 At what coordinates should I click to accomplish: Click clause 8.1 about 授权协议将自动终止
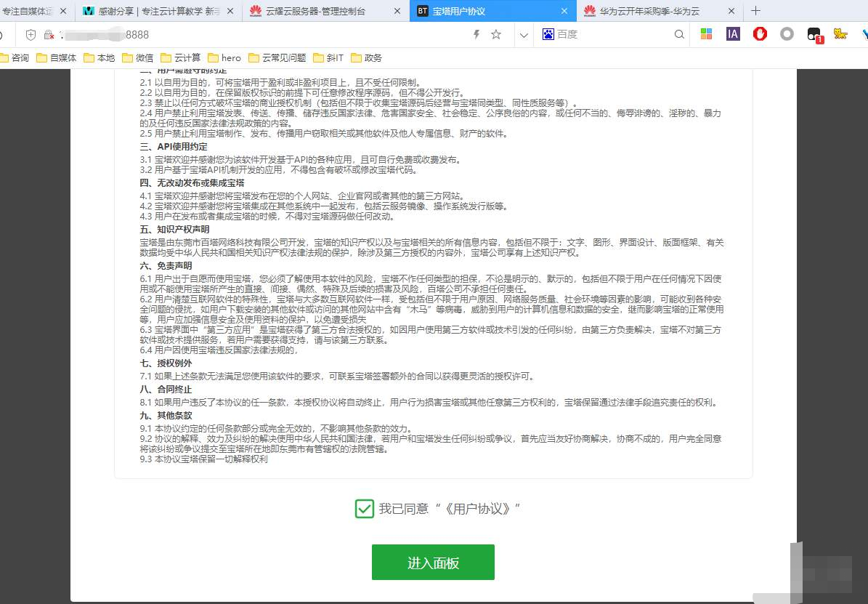(x=429, y=402)
